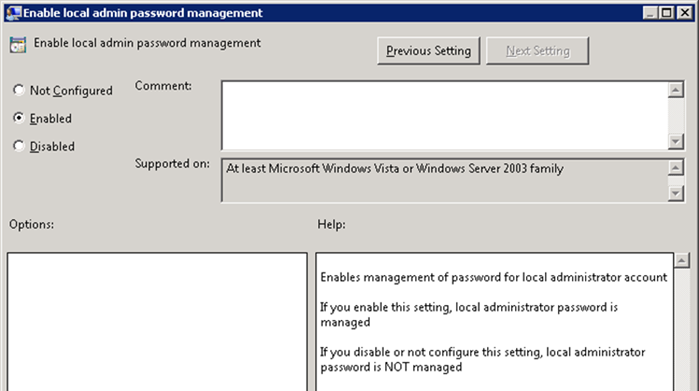Screen dimensions: 699x391
Task: Minimize the policy setting window
Action: [650, 12]
